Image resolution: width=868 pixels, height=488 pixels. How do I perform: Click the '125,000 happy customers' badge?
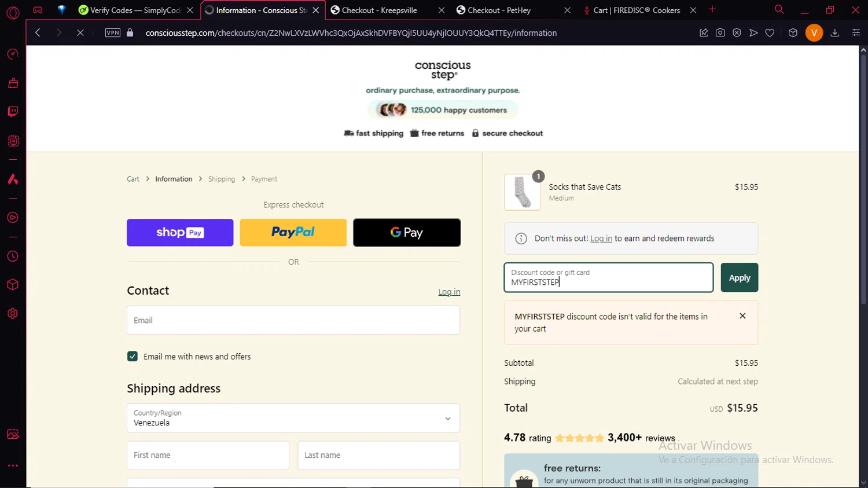coord(443,110)
